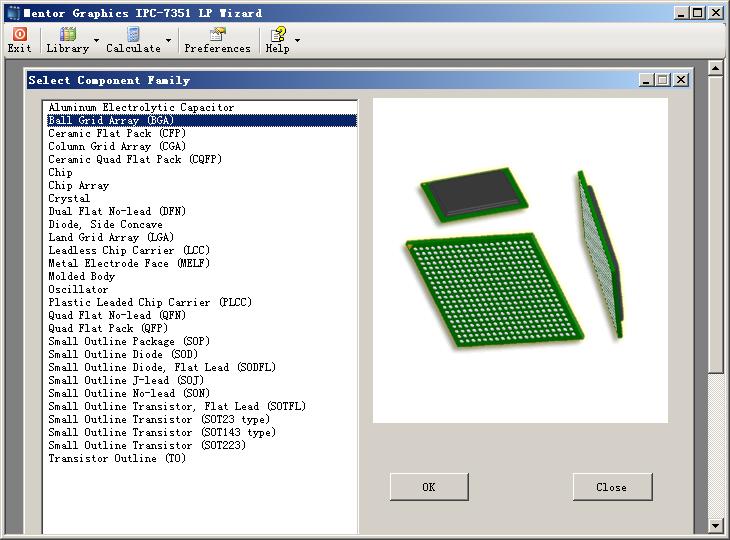The width and height of the screenshot is (730, 540).
Task: Select Ceramic Flat Pack (CFP)
Action: [202, 134]
